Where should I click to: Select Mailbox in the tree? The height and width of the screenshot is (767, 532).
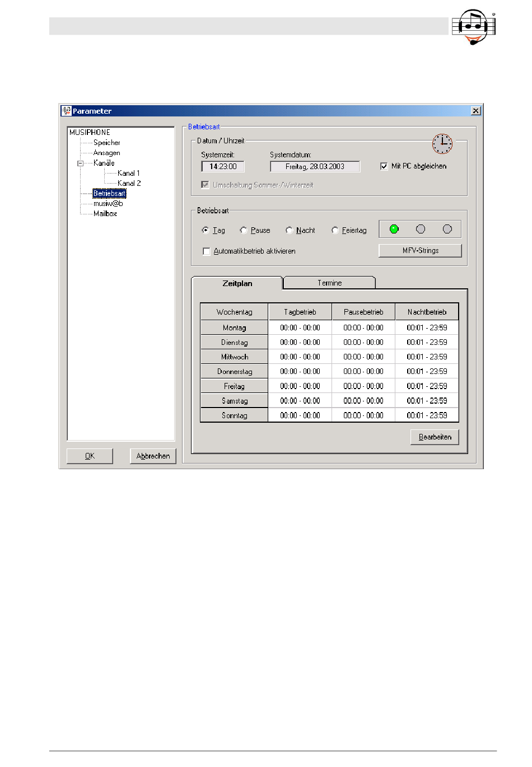(x=105, y=213)
